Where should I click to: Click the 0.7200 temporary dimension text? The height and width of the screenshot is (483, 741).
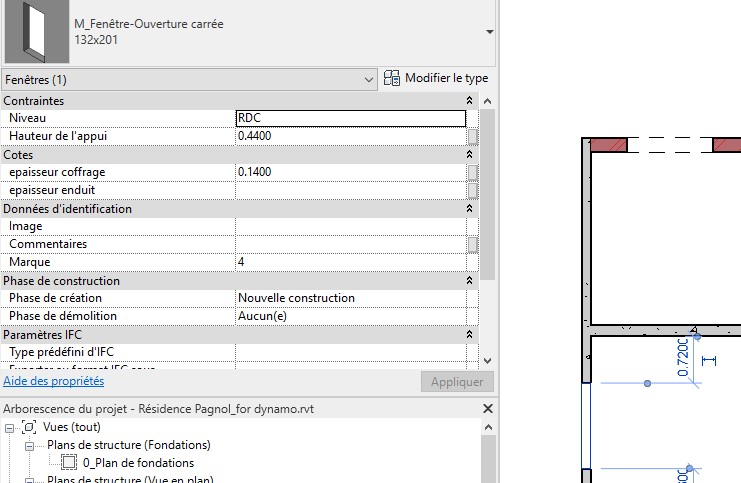point(683,357)
